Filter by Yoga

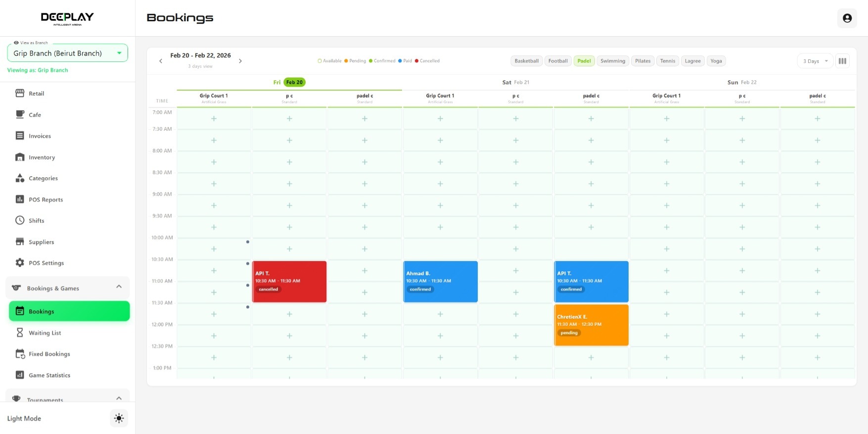[716, 61]
